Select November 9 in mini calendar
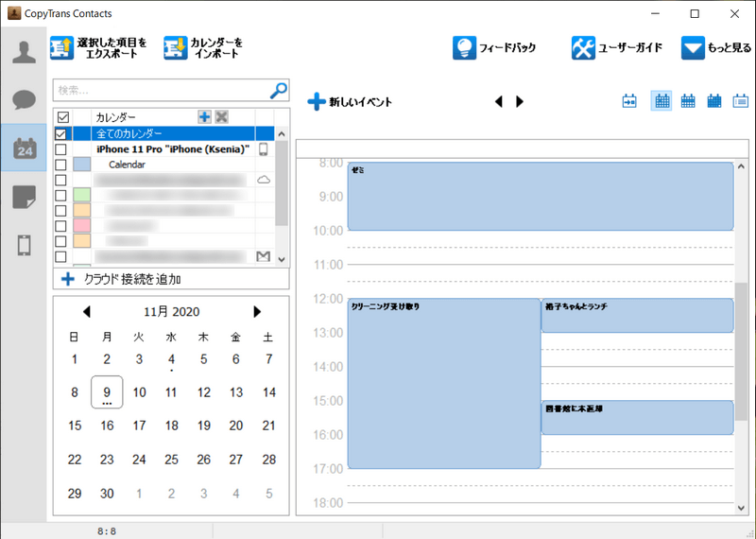Image resolution: width=756 pixels, height=539 pixels. click(x=107, y=392)
